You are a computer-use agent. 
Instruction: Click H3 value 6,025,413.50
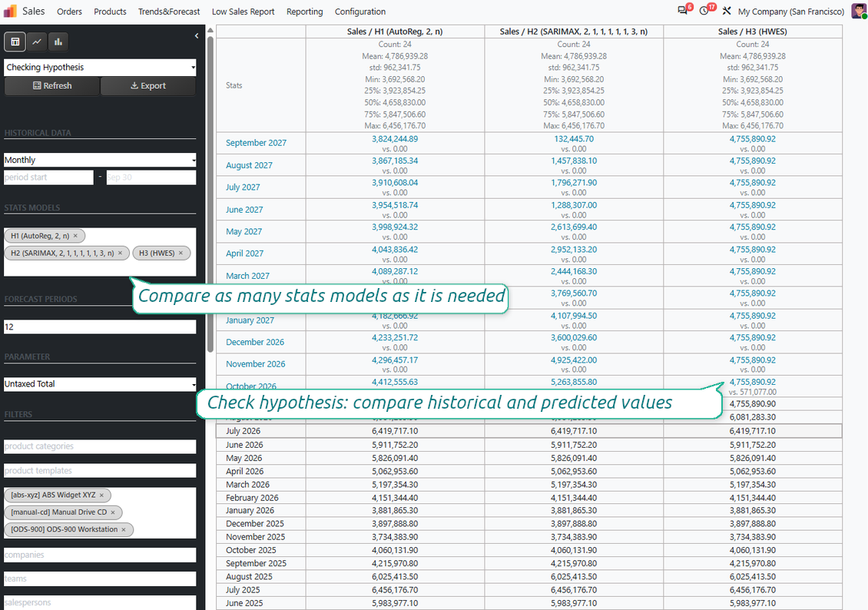click(x=752, y=577)
